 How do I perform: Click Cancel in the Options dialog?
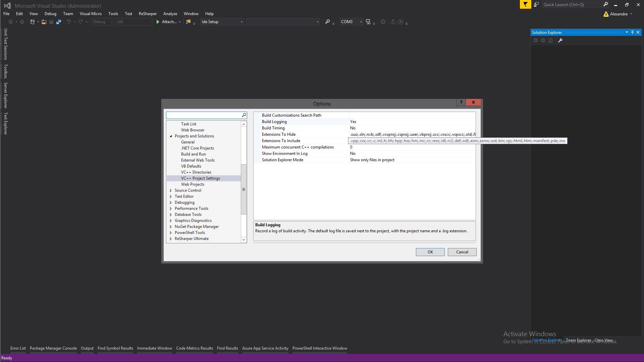pyautogui.click(x=462, y=252)
